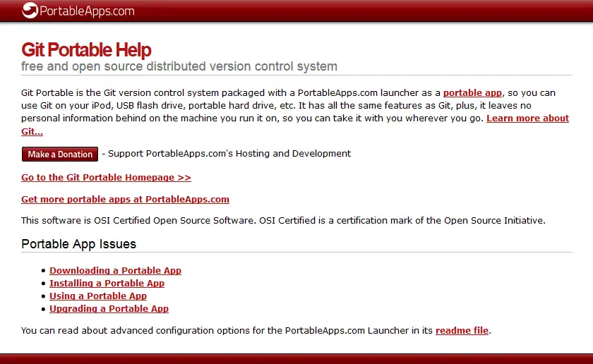593x364 pixels.
Task: Click the 'free and open source distributed' subtitle
Action: 179,66
